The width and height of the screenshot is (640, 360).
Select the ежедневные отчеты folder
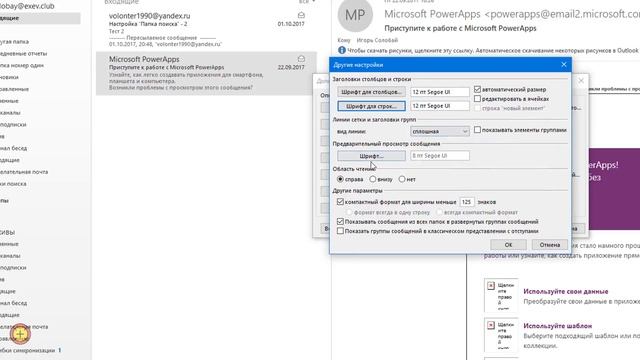coord(23,53)
